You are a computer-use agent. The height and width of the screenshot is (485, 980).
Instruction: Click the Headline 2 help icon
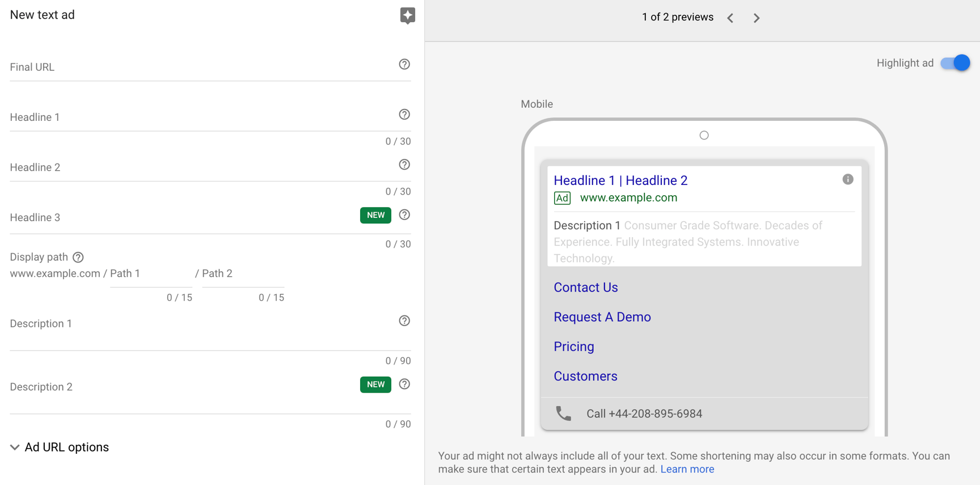point(404,165)
